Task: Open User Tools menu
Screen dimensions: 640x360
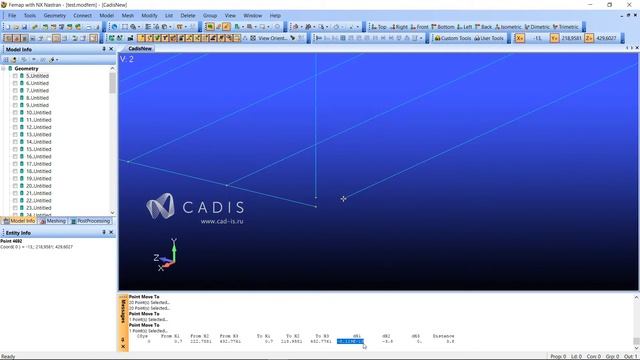Action: (489, 38)
